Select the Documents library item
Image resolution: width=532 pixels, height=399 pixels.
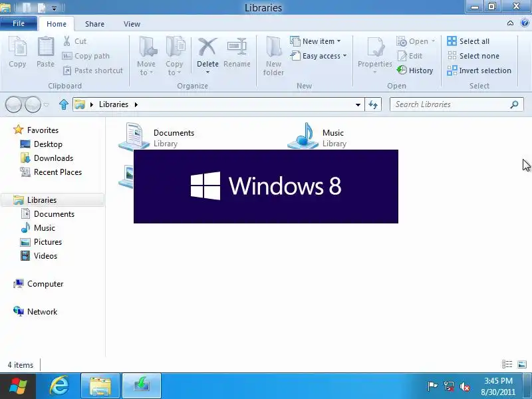click(157, 136)
